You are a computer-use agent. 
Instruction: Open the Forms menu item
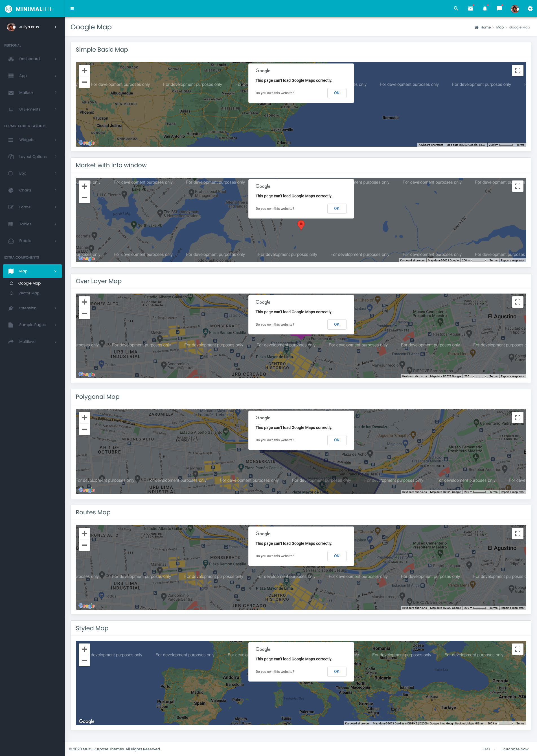tap(32, 207)
